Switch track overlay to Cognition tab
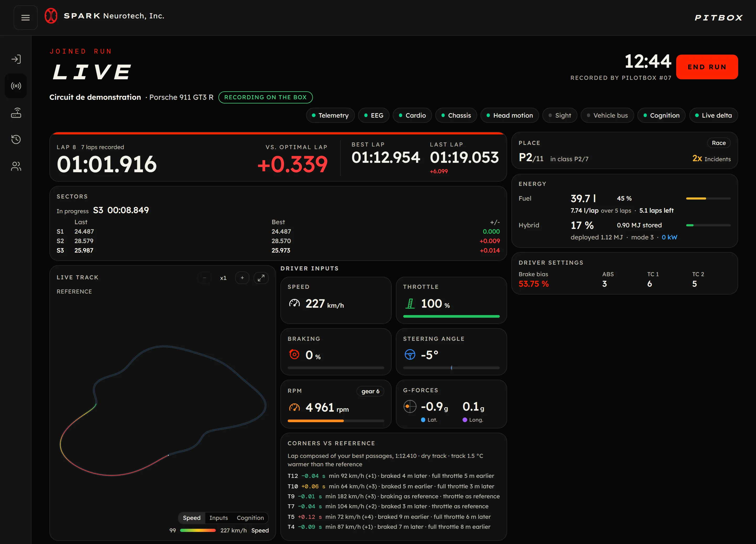The width and height of the screenshot is (756, 544). point(250,518)
